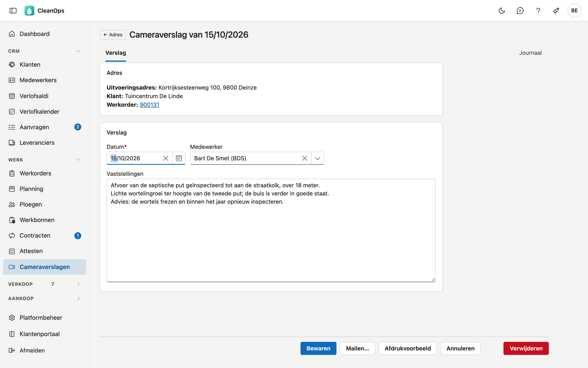Clear the Datum field value
Image resolution: width=588 pixels, height=368 pixels.
[166, 158]
